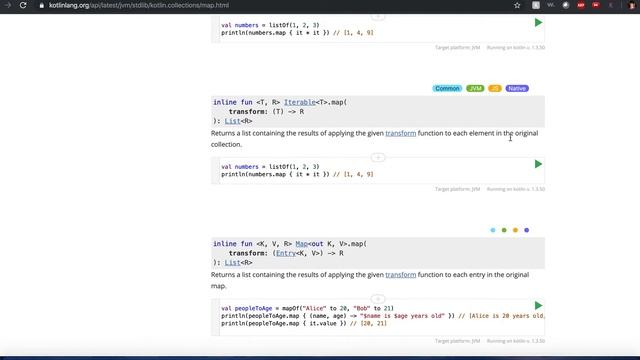Open the grey square extension icon
This screenshot has height=360, width=640.
coord(536,5)
